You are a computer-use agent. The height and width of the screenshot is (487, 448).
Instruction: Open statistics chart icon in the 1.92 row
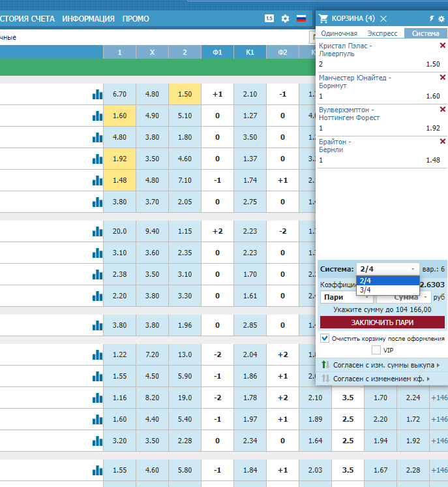[x=97, y=159]
